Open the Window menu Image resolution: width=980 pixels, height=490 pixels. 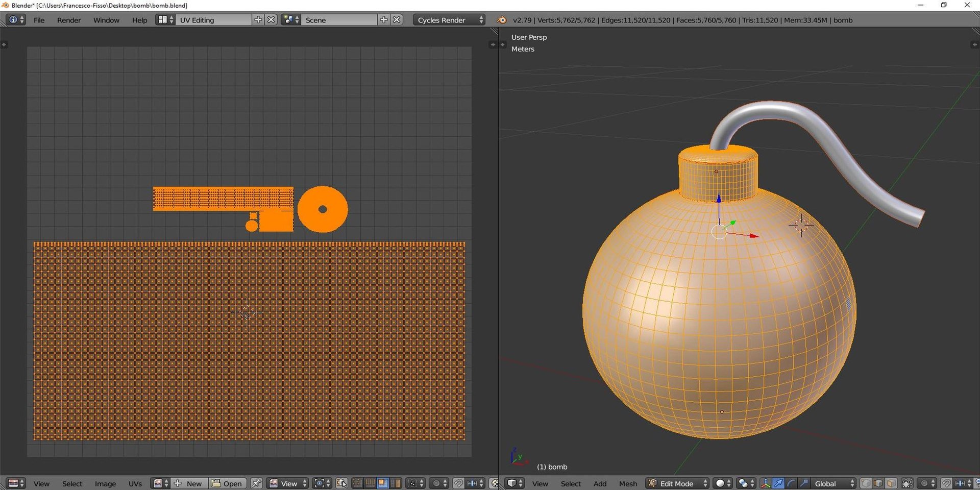coord(106,20)
